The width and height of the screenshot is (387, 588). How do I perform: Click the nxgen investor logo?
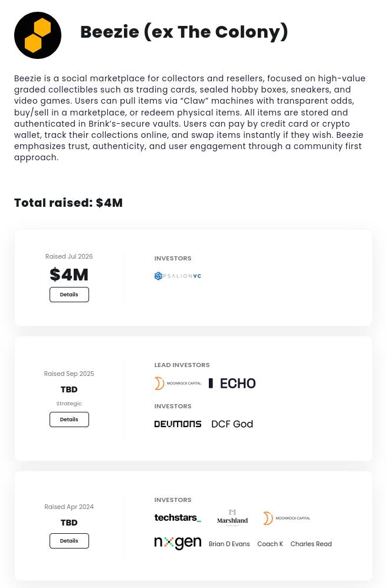pos(178,543)
